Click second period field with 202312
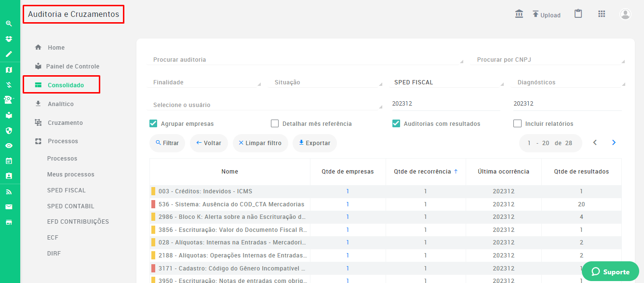 click(x=567, y=104)
